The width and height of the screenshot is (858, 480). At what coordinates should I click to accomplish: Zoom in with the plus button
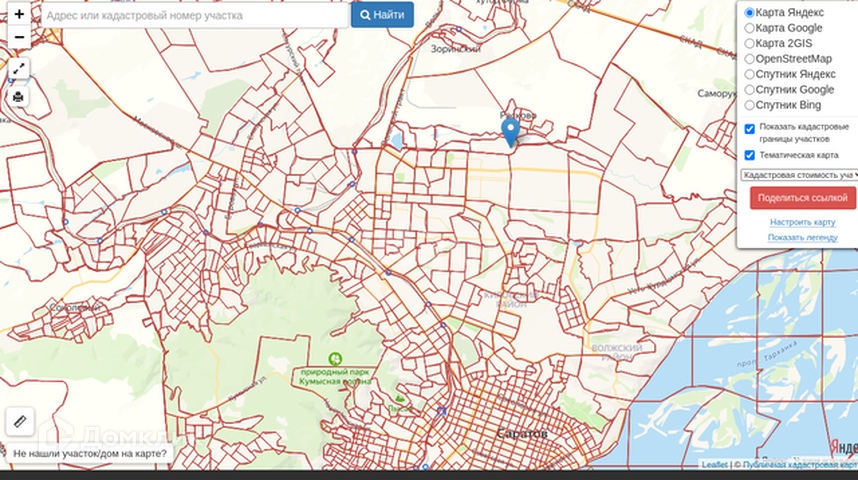click(x=19, y=14)
